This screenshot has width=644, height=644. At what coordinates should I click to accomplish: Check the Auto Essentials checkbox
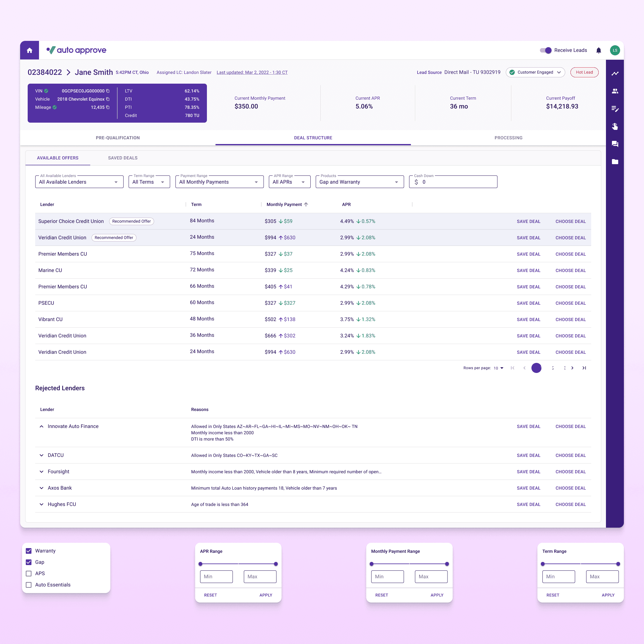coord(29,585)
